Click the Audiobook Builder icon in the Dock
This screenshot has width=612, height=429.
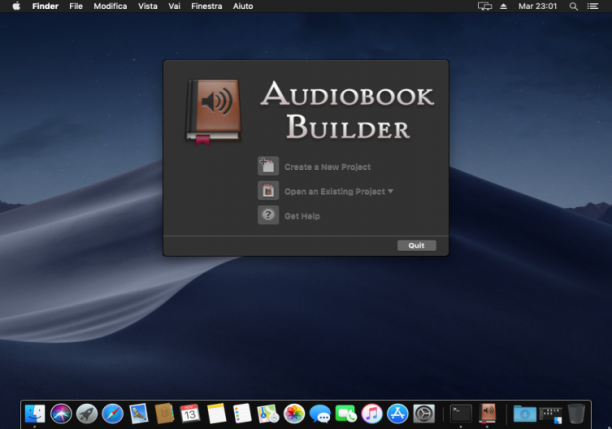tap(487, 413)
